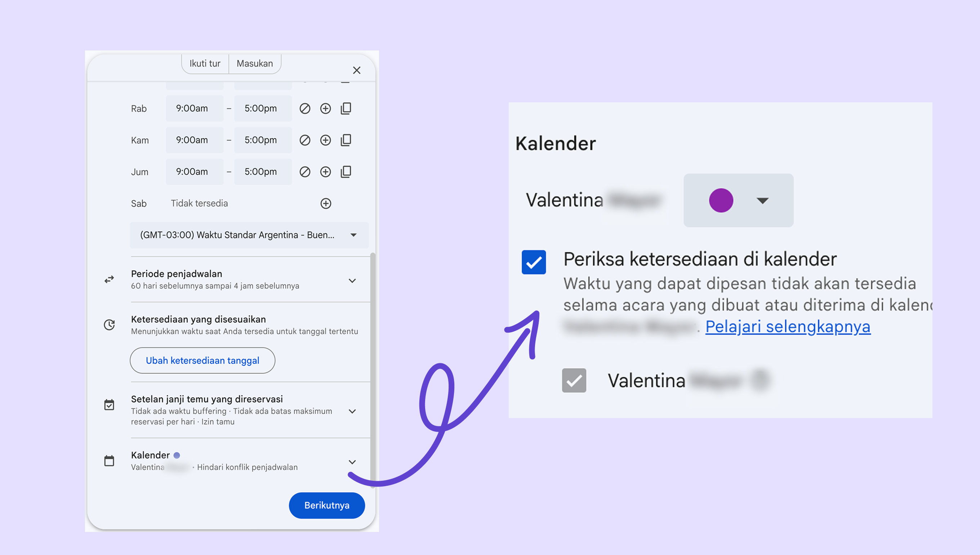
Task: Add another time period to Rab
Action: [325, 108]
